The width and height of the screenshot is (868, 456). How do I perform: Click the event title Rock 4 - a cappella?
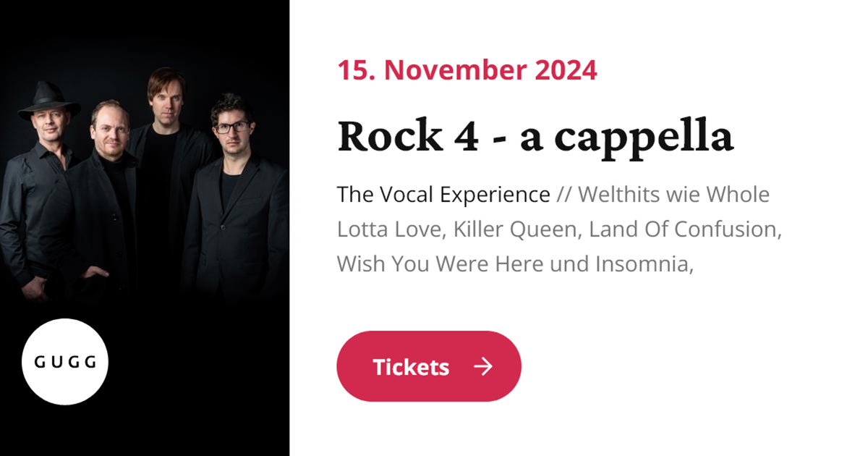pyautogui.click(x=535, y=136)
